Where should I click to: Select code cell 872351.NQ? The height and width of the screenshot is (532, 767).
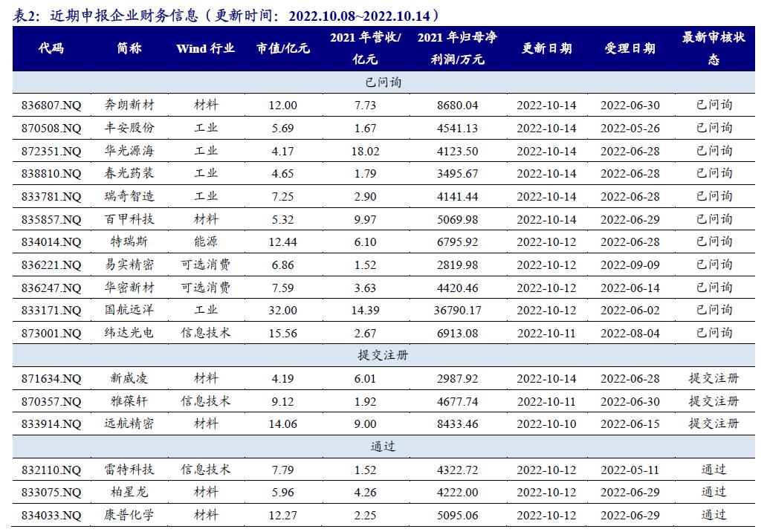pos(51,151)
